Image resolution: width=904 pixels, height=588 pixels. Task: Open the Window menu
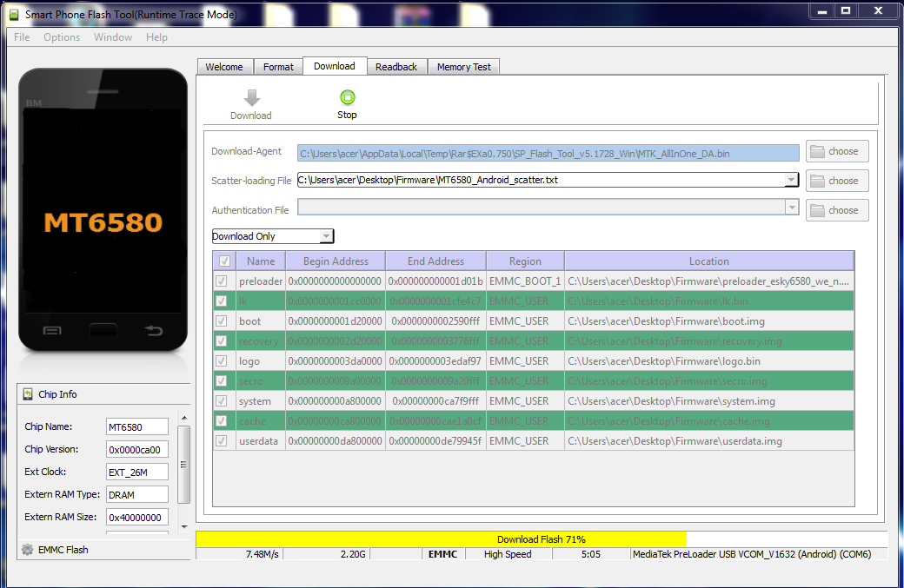click(113, 36)
